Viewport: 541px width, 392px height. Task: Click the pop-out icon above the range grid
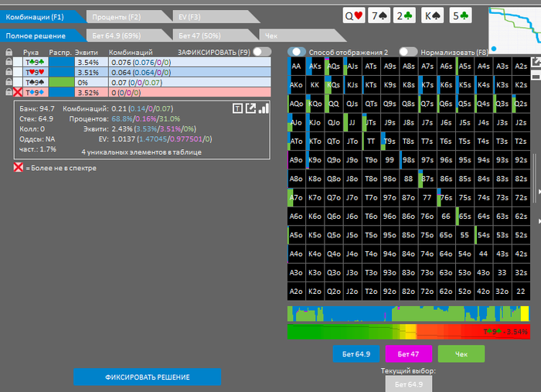coord(536,63)
